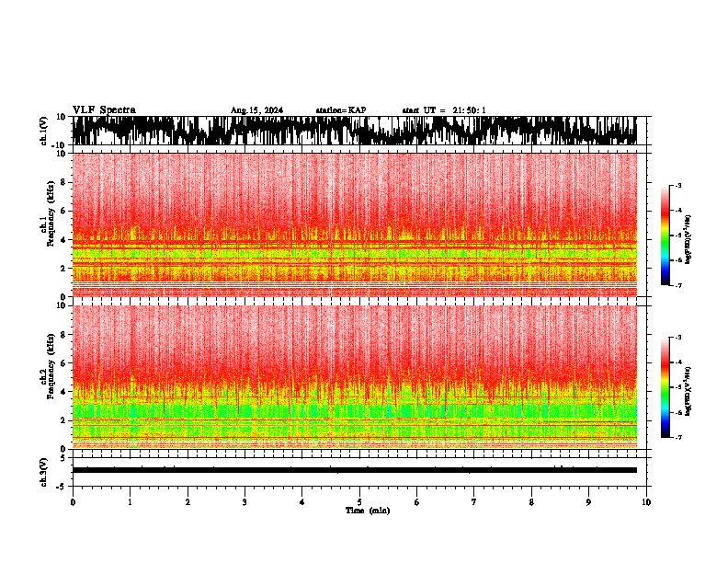Click the ch.1 spectrogram panel

pyautogui.click(x=355, y=224)
